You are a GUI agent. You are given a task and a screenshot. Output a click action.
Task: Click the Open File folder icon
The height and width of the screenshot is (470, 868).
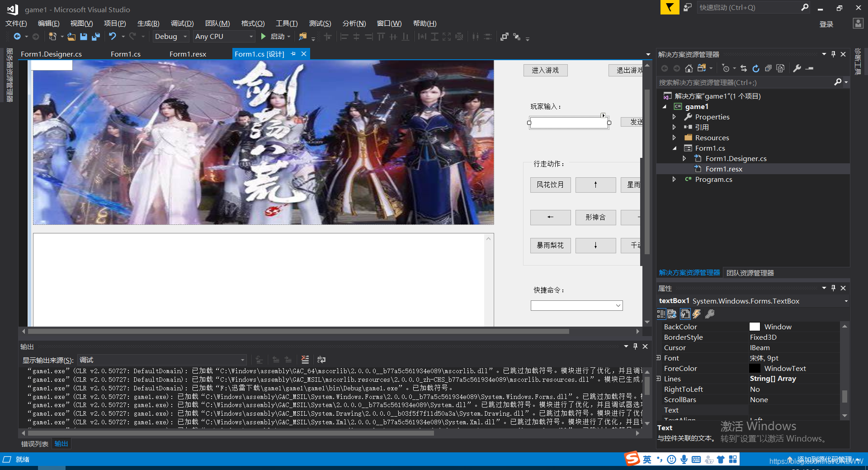tap(71, 36)
